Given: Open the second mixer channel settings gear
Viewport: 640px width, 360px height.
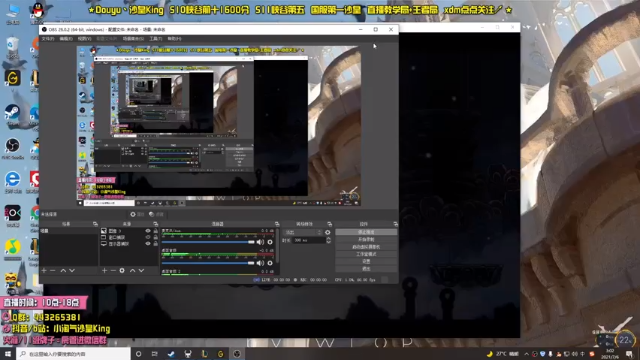Looking at the screenshot, I should 270,263.
